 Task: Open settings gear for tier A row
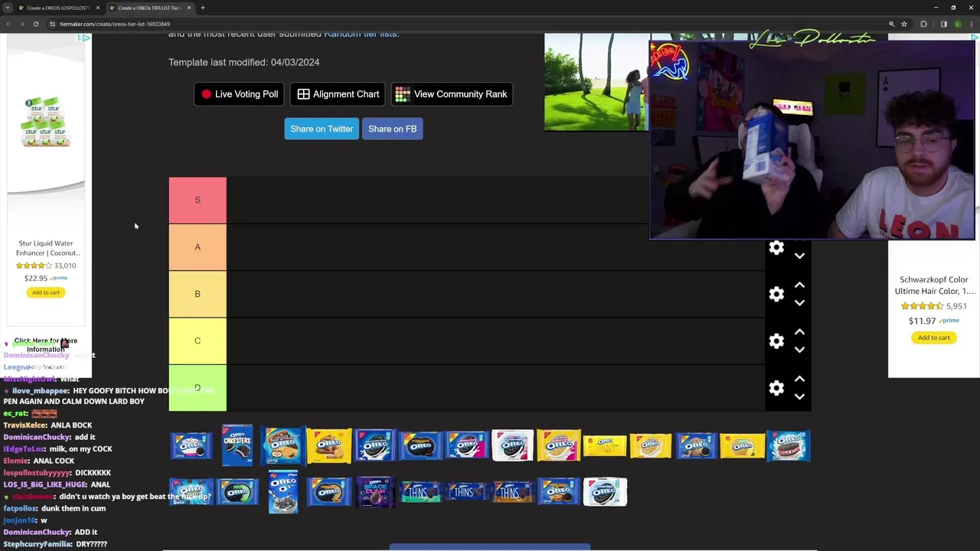776,247
